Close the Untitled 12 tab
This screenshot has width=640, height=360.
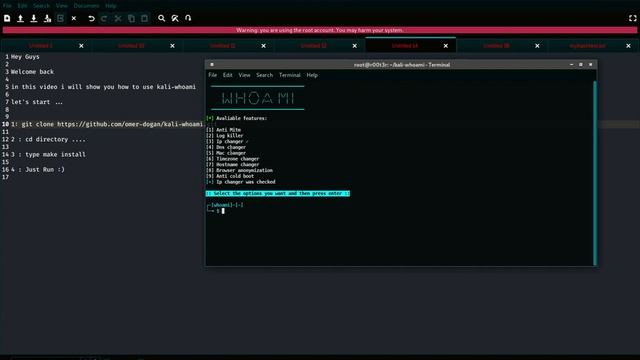354,46
